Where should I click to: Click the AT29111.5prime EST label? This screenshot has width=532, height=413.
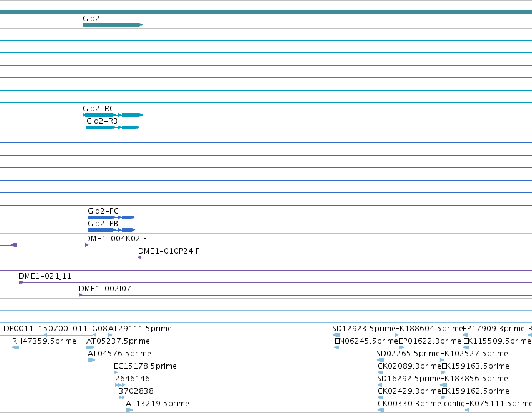(x=140, y=329)
